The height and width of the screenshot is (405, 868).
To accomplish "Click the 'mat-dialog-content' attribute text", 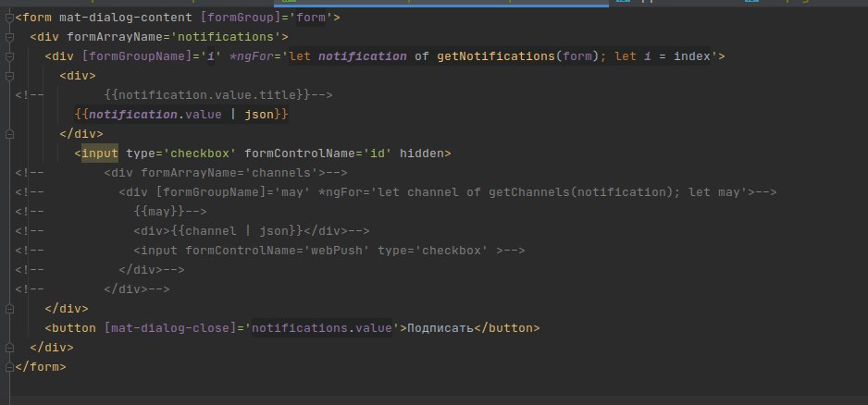I will (x=126, y=18).
